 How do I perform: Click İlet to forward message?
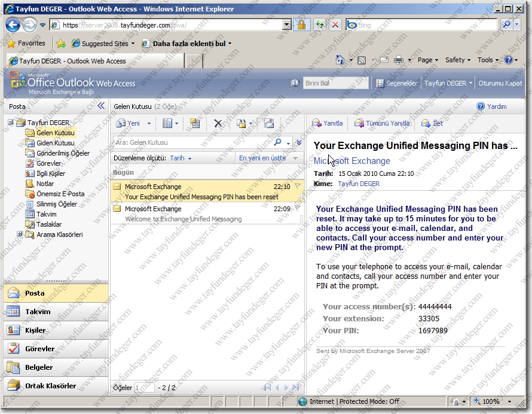(432, 123)
